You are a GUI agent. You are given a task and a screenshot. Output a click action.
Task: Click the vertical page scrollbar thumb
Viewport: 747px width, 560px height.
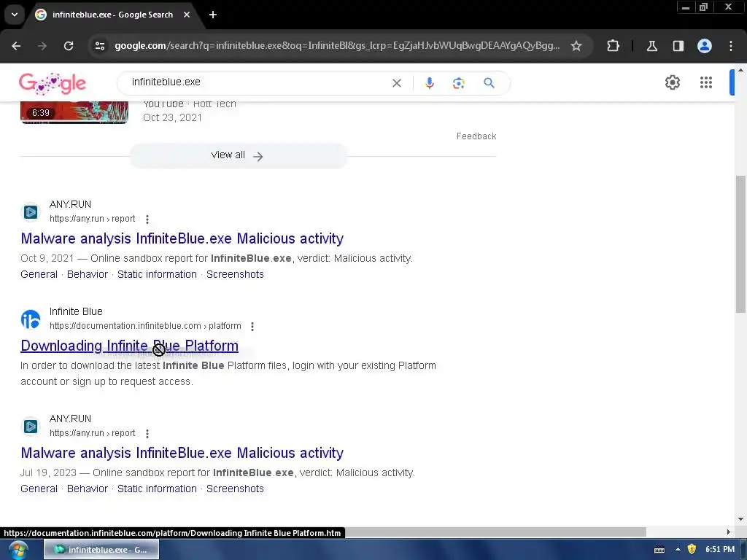[740, 244]
